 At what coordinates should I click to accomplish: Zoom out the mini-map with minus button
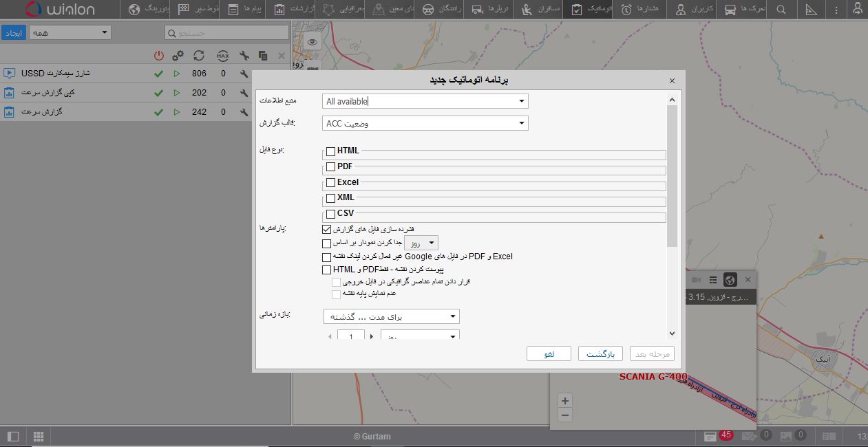click(x=565, y=415)
